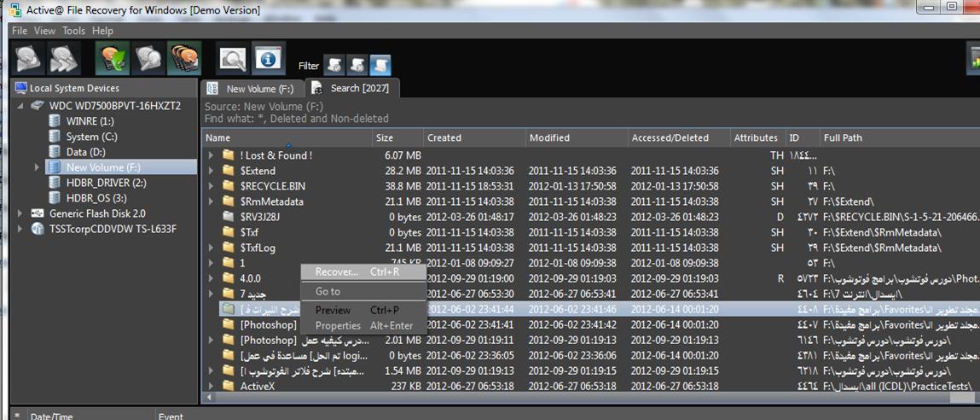Select the HDBR_OS (3:) volume
The width and height of the screenshot is (980, 420).
click(x=95, y=198)
